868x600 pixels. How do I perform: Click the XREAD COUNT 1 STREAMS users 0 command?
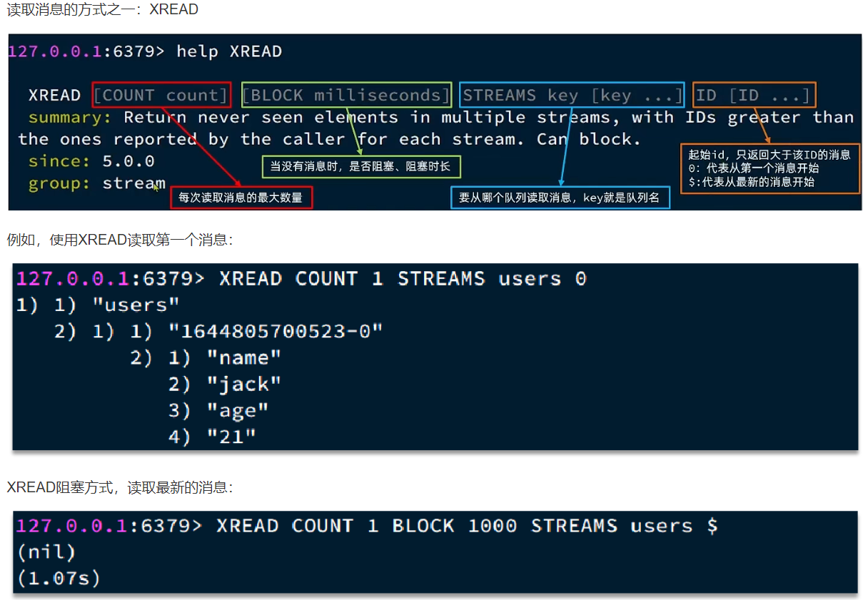pos(403,279)
